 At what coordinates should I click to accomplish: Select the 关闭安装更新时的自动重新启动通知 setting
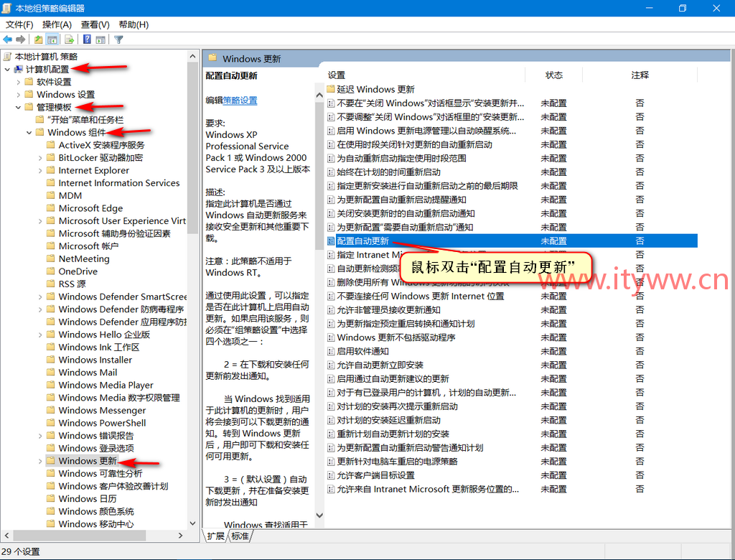tap(406, 213)
